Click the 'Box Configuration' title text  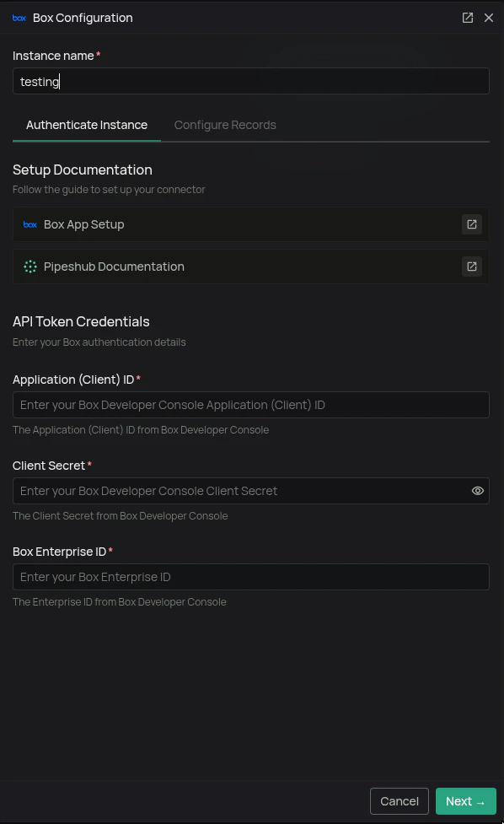pyautogui.click(x=83, y=18)
